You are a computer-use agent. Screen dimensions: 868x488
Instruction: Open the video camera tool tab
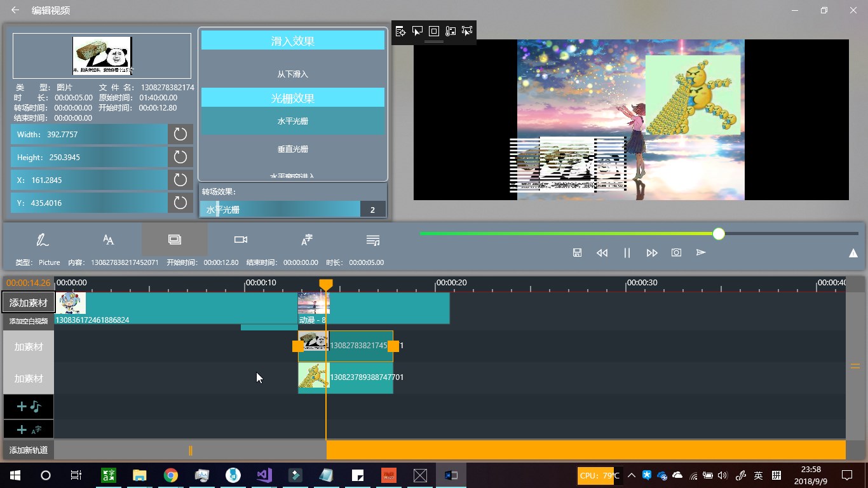pos(241,240)
